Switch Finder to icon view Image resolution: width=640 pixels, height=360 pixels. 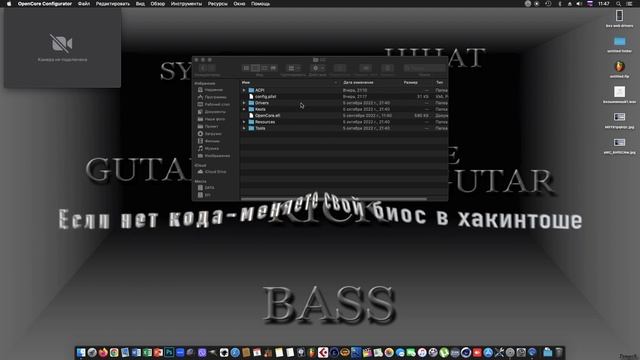246,68
